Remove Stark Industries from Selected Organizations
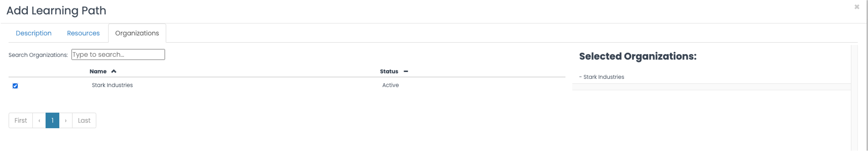The height and width of the screenshot is (151, 868). coord(602,77)
